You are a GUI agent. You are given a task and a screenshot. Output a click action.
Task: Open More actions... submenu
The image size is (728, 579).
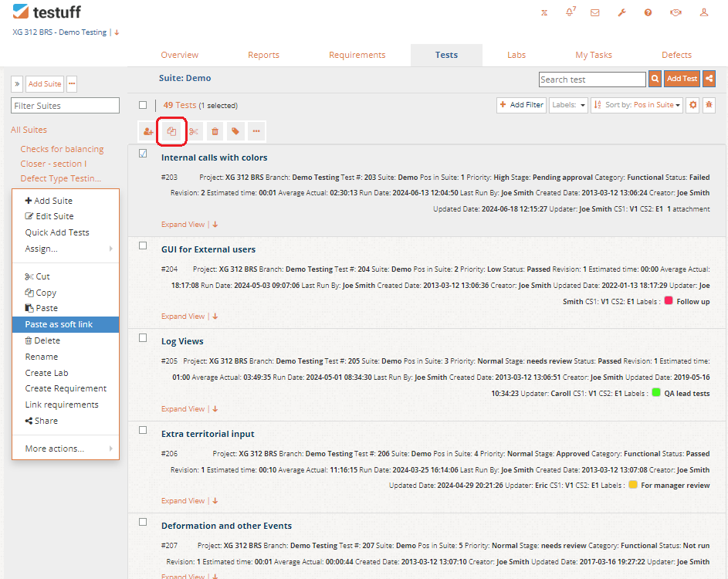pyautogui.click(x=66, y=449)
